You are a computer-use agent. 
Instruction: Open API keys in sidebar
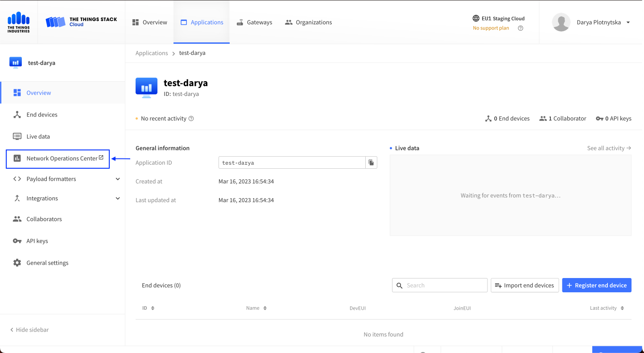pos(37,241)
